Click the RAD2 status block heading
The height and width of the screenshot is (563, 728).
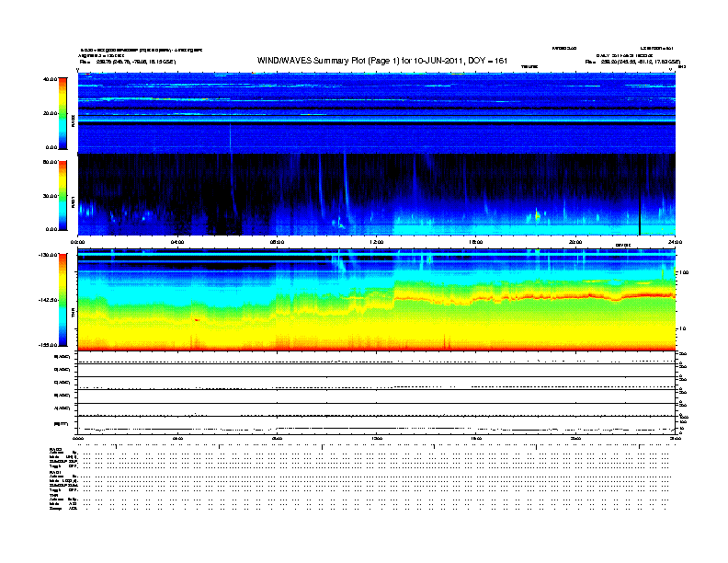(x=55, y=449)
